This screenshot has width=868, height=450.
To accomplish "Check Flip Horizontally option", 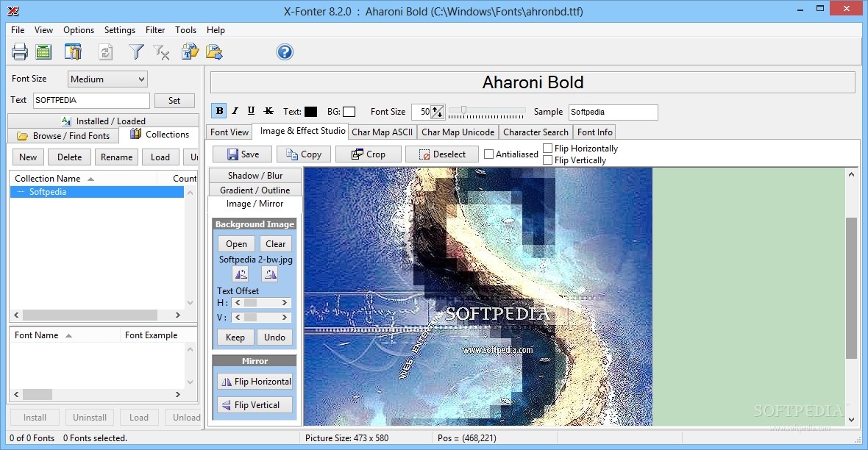I will (x=547, y=149).
